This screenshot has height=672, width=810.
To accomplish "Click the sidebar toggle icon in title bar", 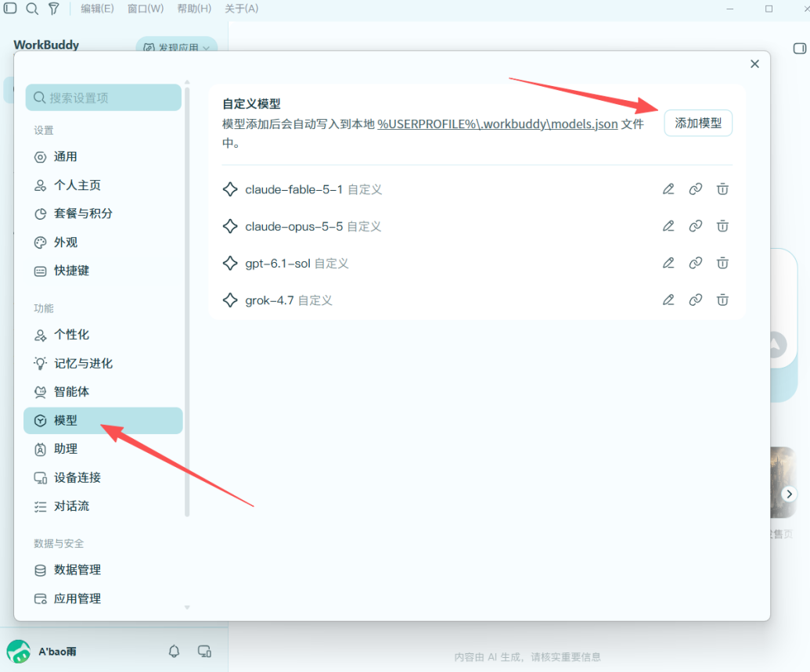I will (x=10, y=9).
